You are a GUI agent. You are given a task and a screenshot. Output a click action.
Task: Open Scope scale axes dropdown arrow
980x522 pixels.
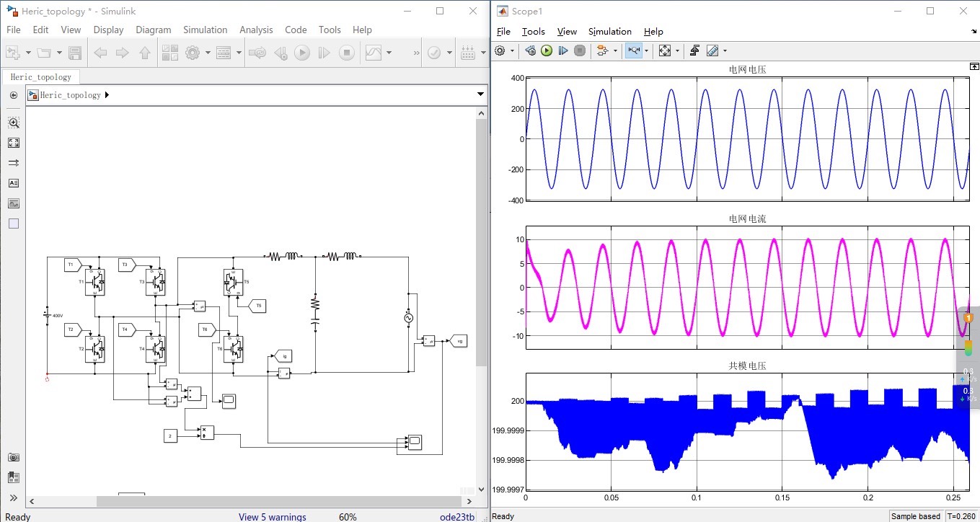(676, 50)
